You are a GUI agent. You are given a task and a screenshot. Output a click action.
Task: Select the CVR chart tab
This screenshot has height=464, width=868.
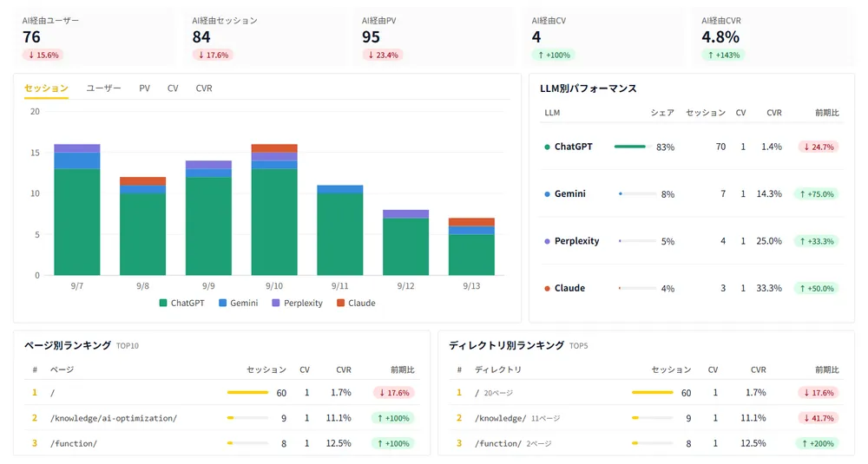point(204,88)
